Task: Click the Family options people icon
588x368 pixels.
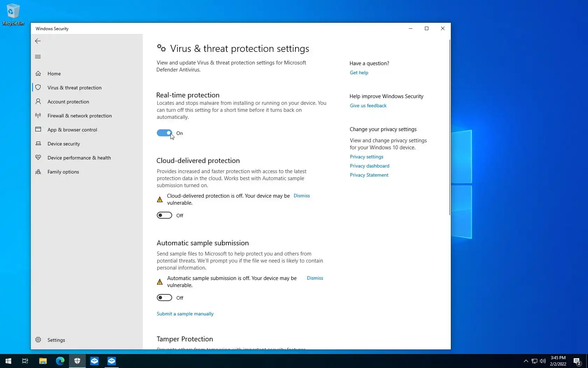Action: click(38, 172)
